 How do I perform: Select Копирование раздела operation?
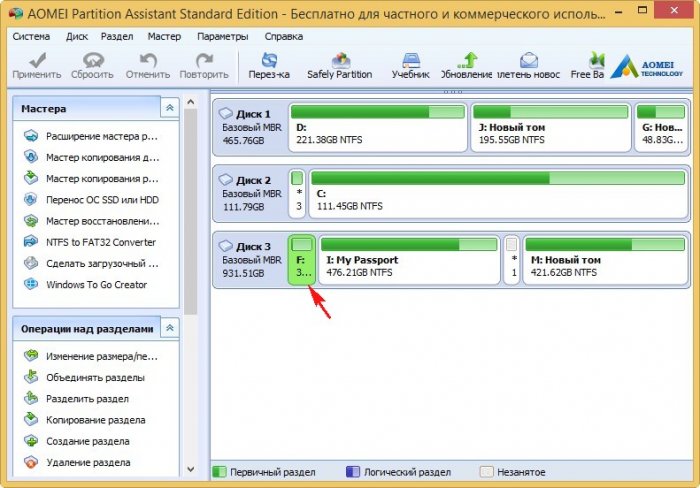[84, 420]
